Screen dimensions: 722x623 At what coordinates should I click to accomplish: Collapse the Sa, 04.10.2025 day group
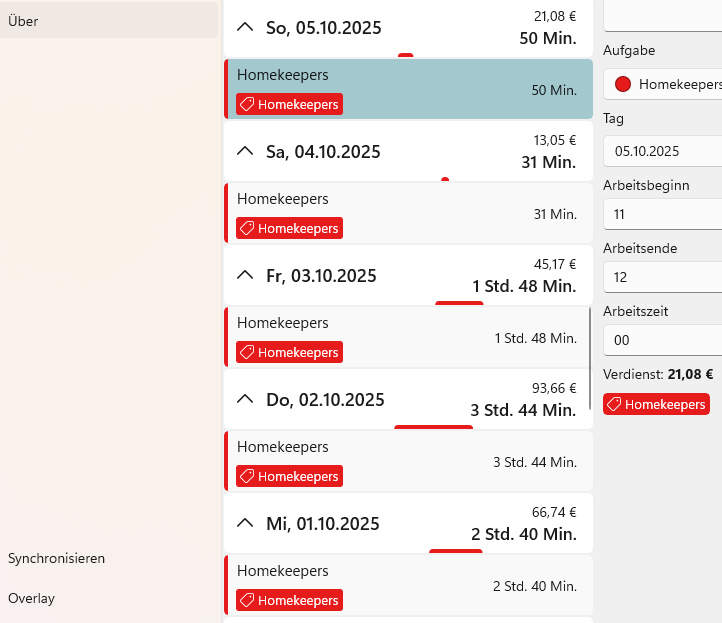(x=245, y=152)
